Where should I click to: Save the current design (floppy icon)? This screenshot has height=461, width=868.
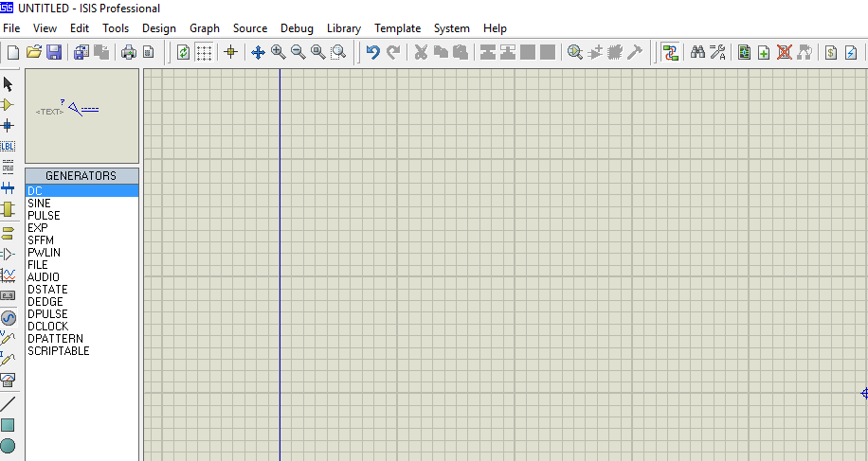54,52
